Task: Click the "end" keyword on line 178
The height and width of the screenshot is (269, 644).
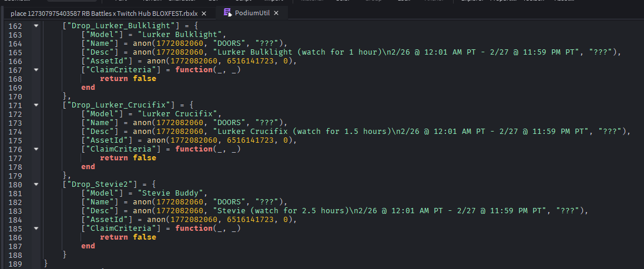Action: point(88,166)
